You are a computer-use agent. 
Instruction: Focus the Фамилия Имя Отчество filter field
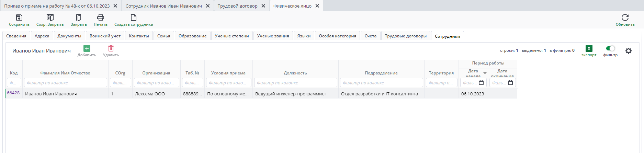65,83
